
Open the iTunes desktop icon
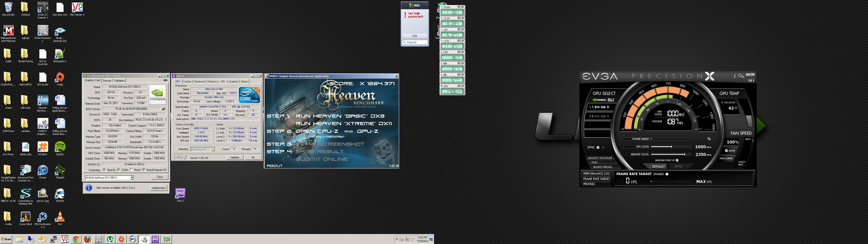pyautogui.click(x=43, y=172)
